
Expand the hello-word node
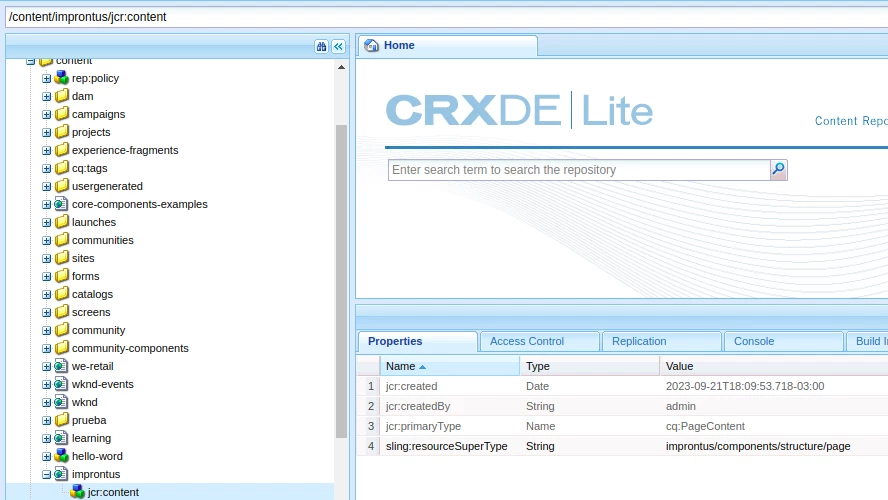46,457
